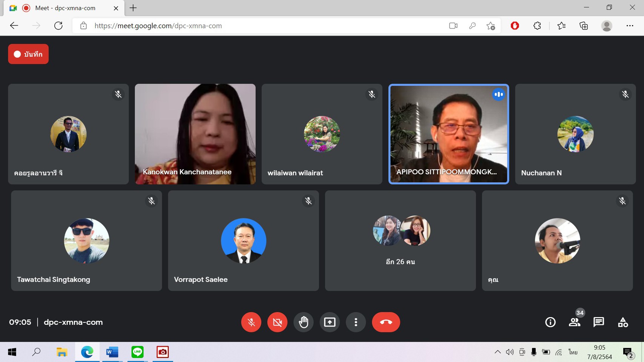
Task: Click the tile showing 26 more people
Action: click(x=400, y=241)
